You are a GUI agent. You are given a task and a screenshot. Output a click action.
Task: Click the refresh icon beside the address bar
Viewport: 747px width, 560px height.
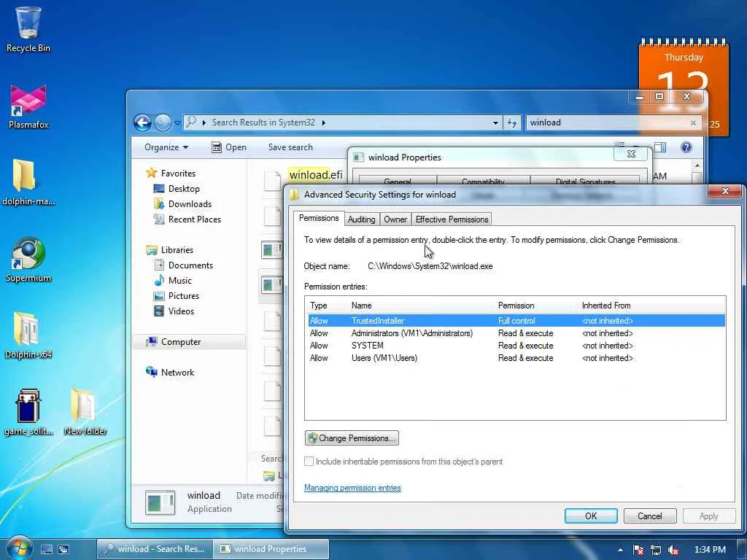tap(512, 122)
